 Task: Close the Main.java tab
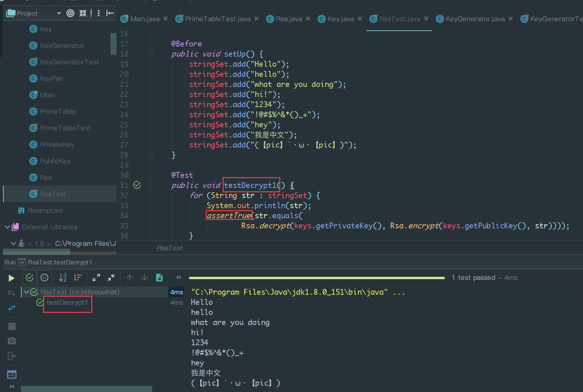pyautogui.click(x=166, y=19)
